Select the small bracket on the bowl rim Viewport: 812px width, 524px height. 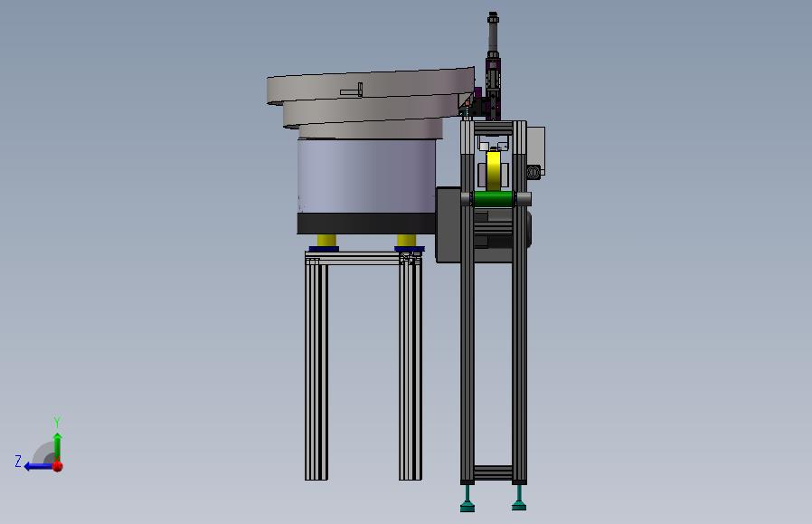pos(352,91)
